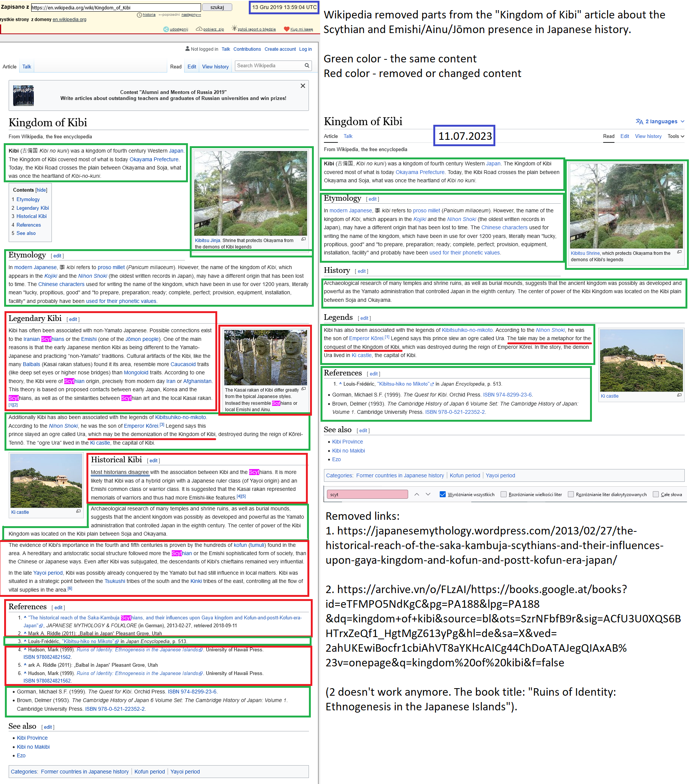Click the historia link in archive bar
Image resolution: width=690 pixels, height=784 pixels.
point(149,15)
